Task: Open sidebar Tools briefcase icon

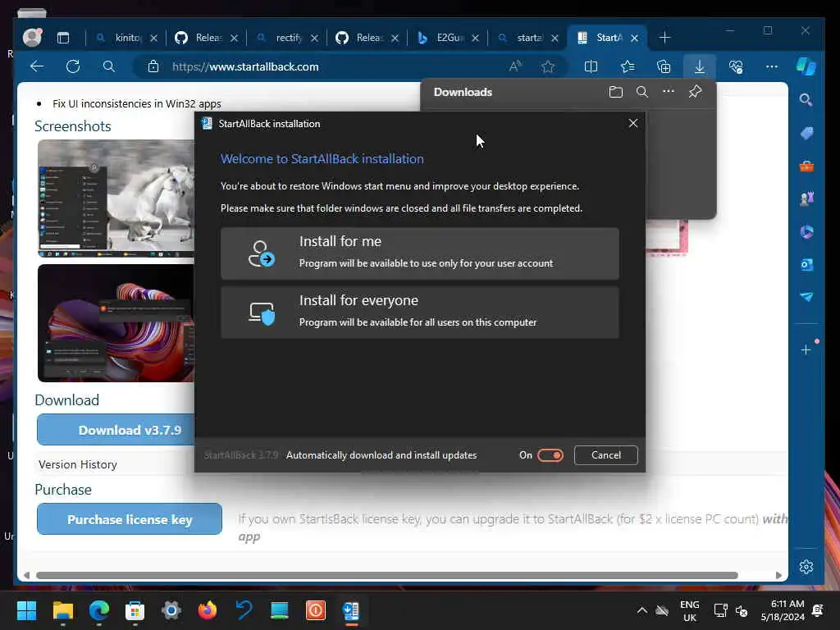Action: point(806,166)
